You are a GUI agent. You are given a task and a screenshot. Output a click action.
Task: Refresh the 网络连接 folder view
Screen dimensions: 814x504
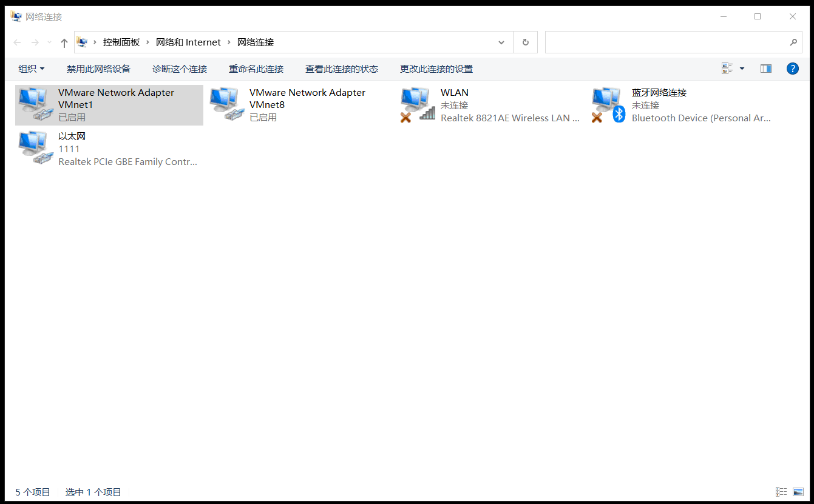525,42
